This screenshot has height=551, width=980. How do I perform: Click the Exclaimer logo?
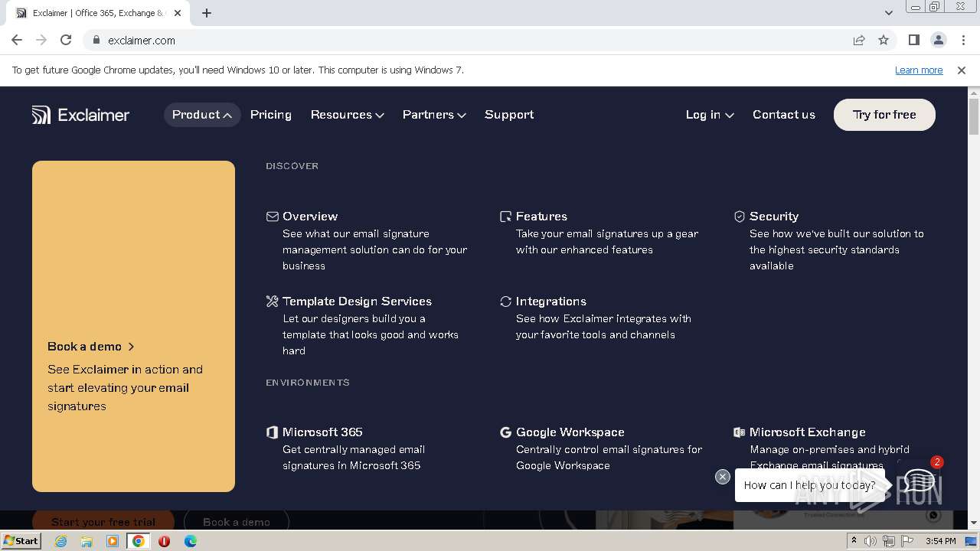(x=80, y=115)
